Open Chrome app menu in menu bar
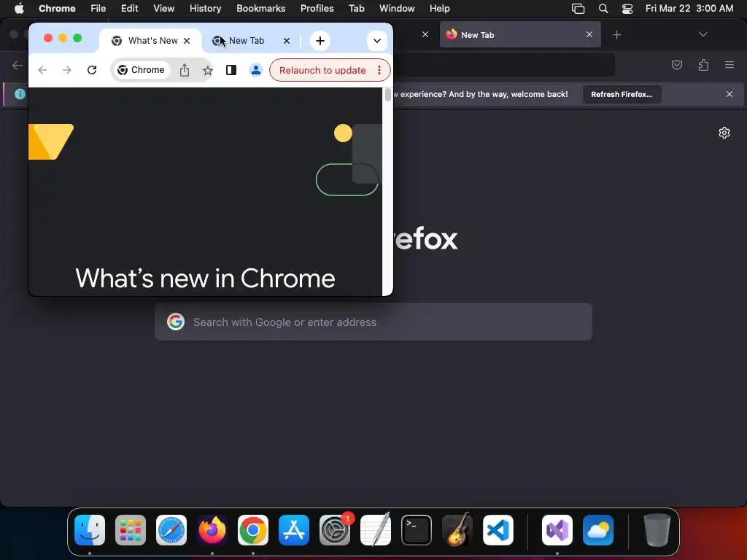 pos(57,9)
